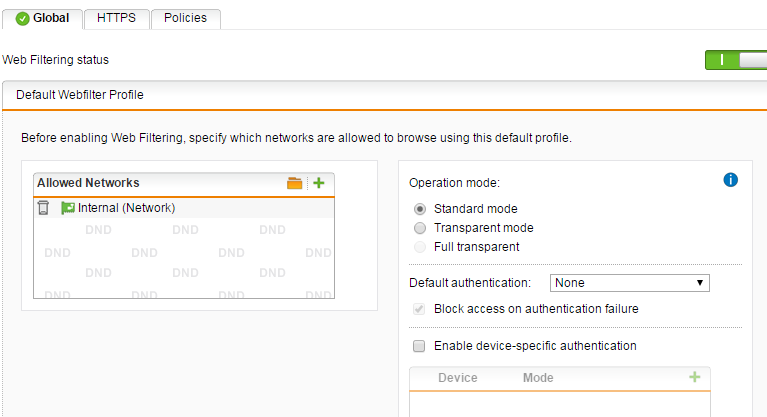The width and height of the screenshot is (767, 417).
Task: Switch to the Policies tab
Action: tap(185, 19)
